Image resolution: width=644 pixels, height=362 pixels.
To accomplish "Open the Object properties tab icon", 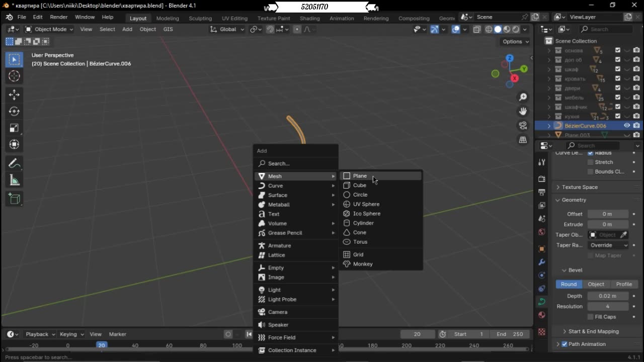I will click(x=542, y=249).
